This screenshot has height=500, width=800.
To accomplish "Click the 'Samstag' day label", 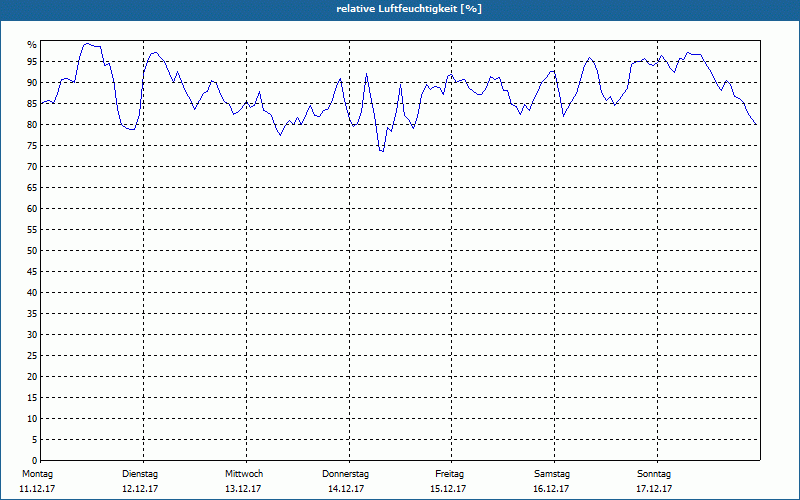I will click(x=552, y=474).
